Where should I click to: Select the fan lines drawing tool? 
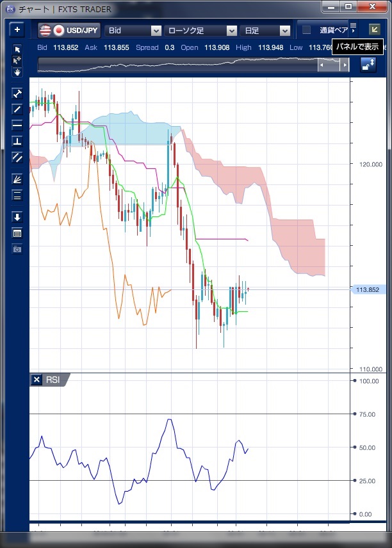point(17,179)
